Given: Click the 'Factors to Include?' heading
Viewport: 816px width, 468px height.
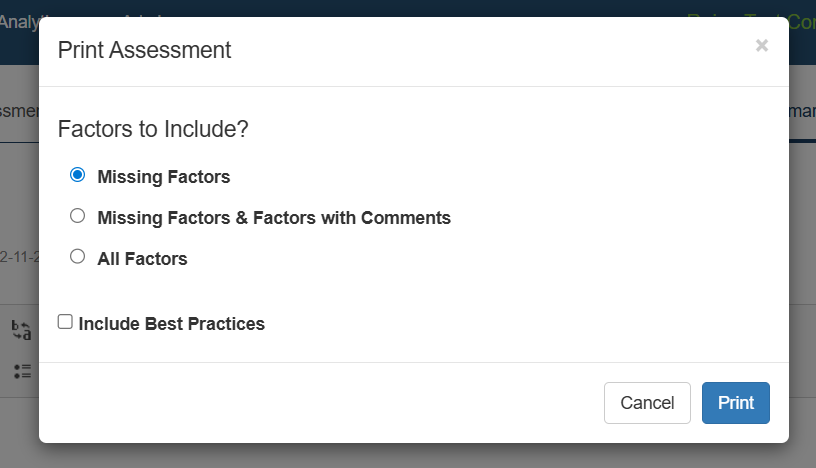Looking at the screenshot, I should tap(153, 129).
